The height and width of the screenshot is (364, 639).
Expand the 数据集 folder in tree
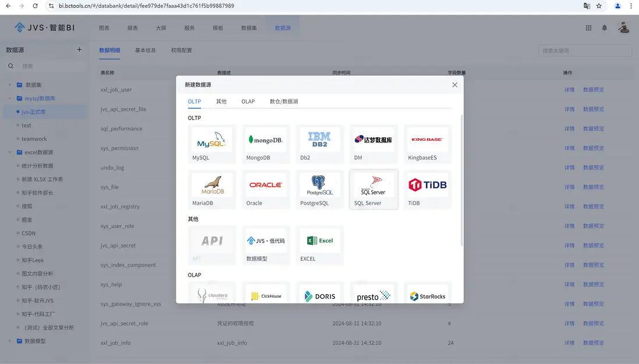coord(10,85)
